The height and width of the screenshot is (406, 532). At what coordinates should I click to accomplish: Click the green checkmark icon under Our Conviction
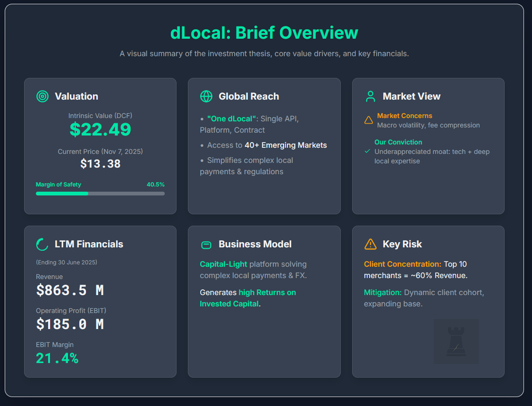(367, 151)
